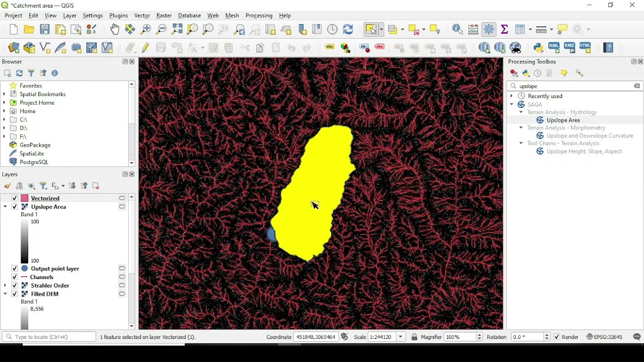Click the New Project icon
This screenshot has width=644, height=362.
(14, 30)
